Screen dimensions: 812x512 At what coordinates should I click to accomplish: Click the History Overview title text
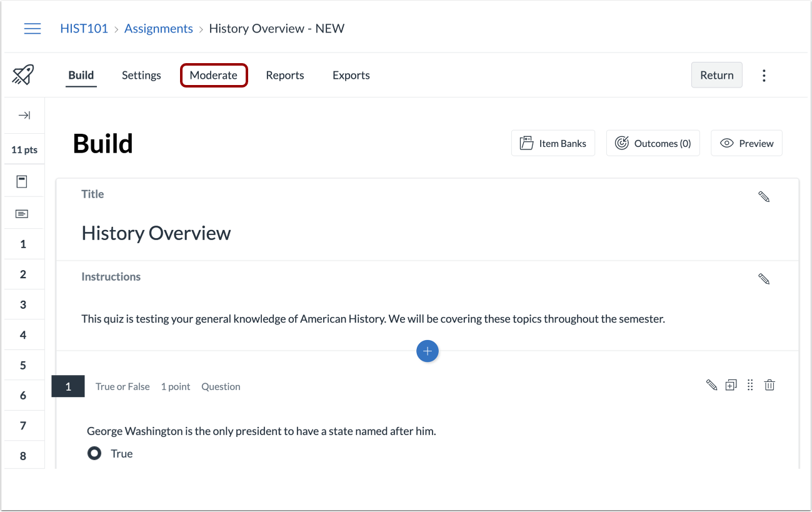[156, 233]
